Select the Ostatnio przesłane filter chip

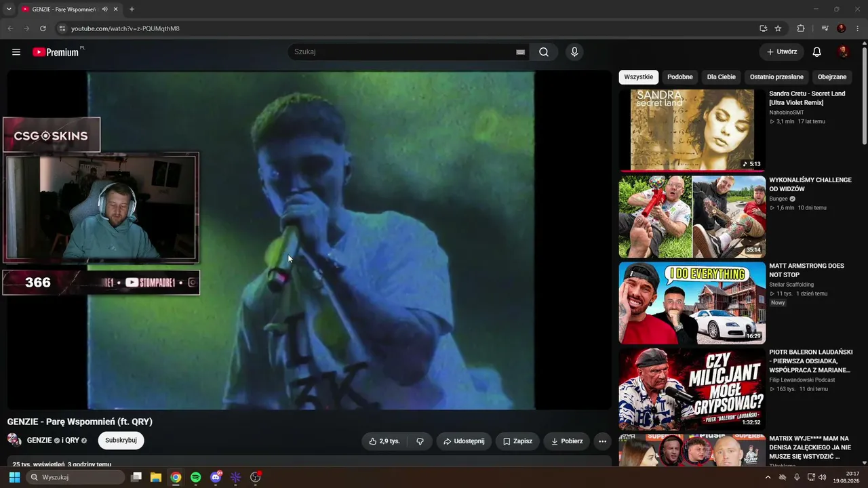[776, 77]
